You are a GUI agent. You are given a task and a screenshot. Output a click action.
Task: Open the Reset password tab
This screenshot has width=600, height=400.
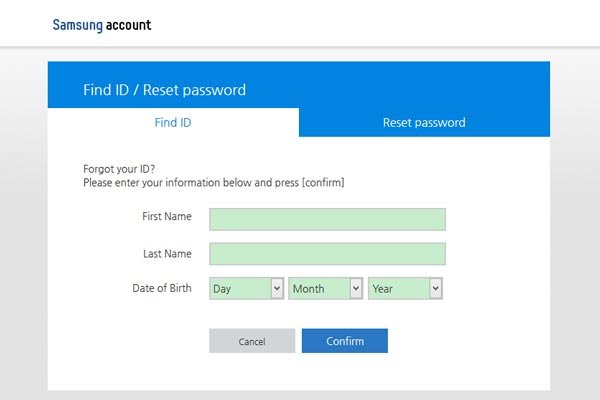point(424,122)
